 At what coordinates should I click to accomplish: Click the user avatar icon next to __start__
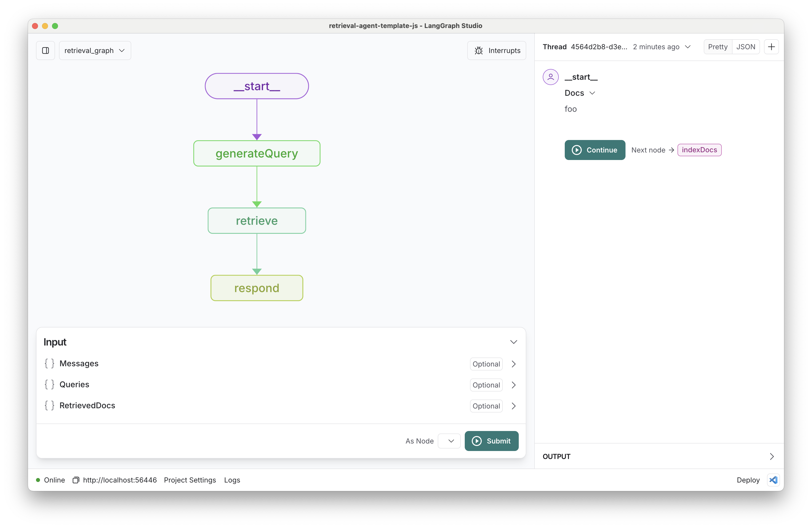click(x=550, y=77)
